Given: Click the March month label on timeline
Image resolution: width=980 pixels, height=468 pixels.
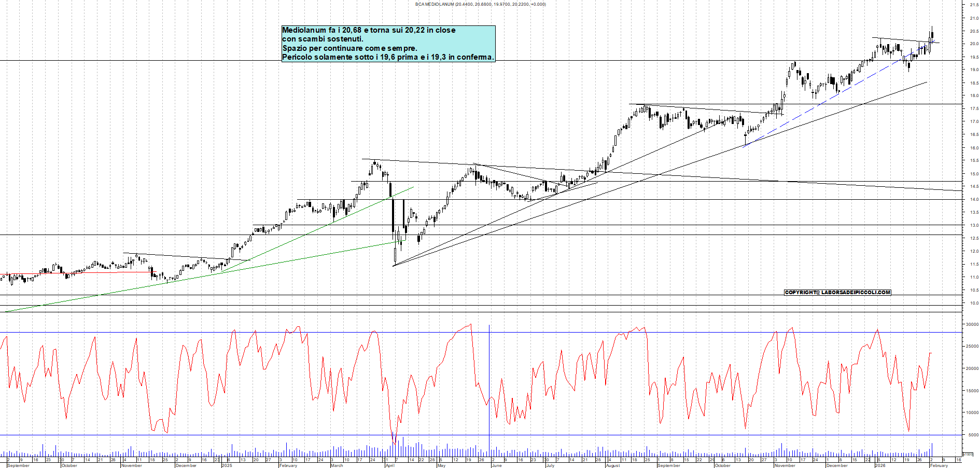Looking at the screenshot, I should click(337, 465).
